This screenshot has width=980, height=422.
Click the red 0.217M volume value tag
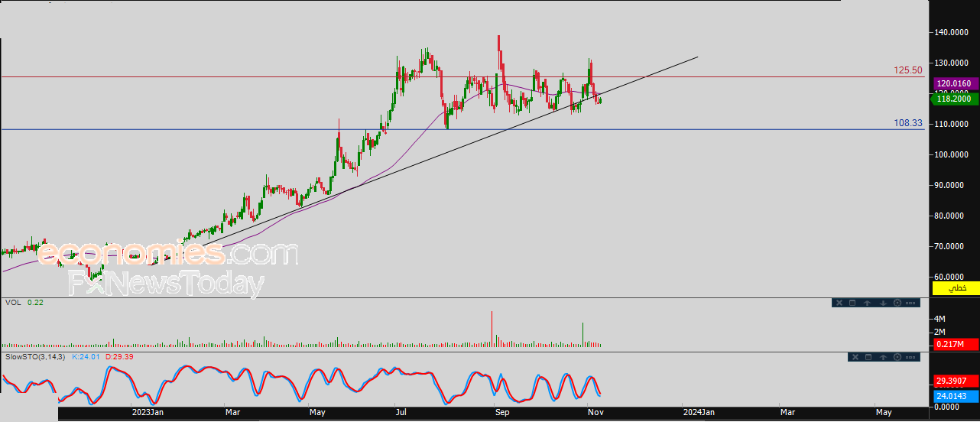click(953, 346)
